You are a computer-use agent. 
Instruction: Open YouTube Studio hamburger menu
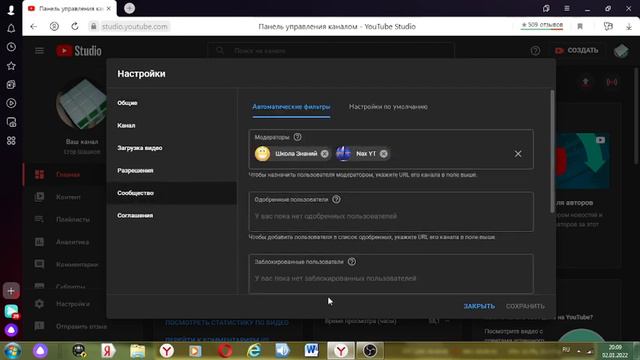tap(39, 51)
